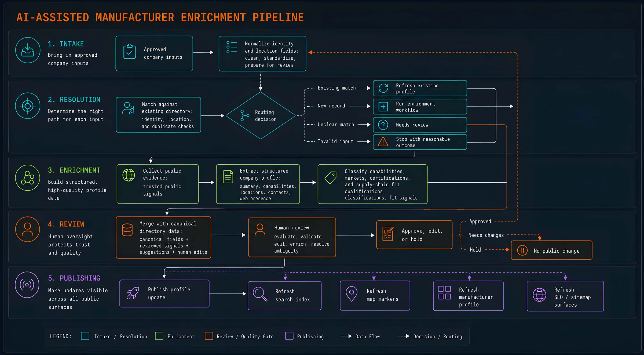Click the 'Publish profile update' text
The width and height of the screenshot is (644, 355).
(169, 294)
